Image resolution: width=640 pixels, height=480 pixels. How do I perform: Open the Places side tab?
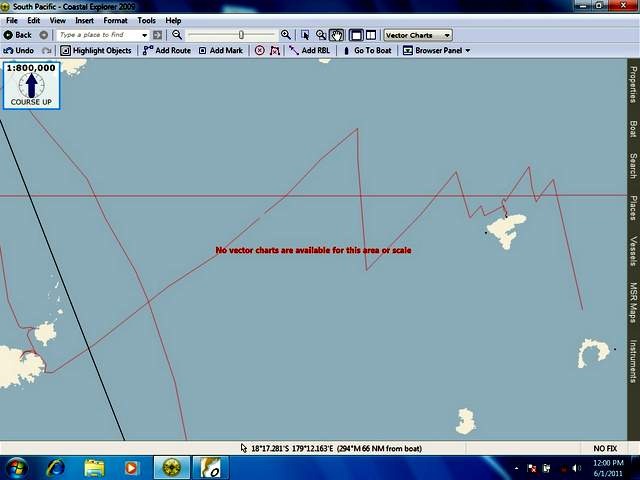point(633,208)
